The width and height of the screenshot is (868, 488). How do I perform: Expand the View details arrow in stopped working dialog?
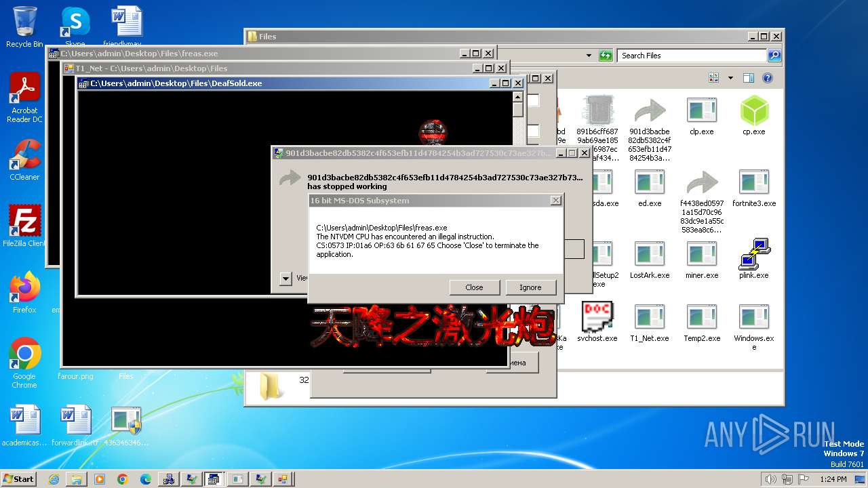[x=285, y=278]
